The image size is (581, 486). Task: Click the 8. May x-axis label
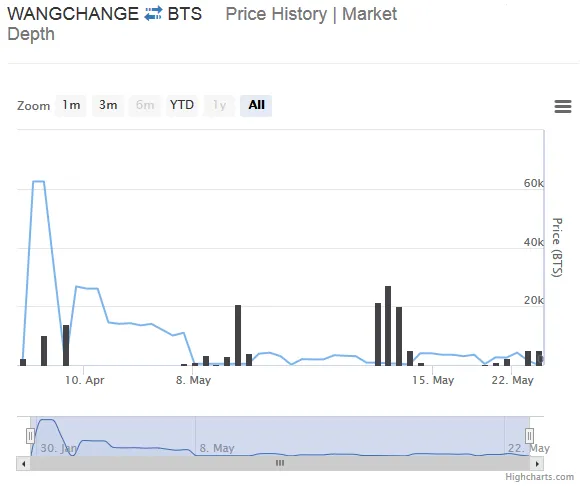pos(193,380)
